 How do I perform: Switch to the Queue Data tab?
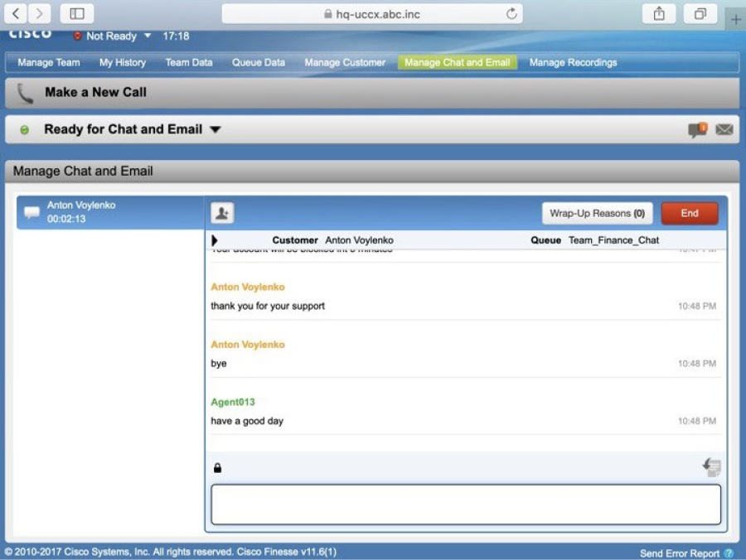click(x=259, y=62)
